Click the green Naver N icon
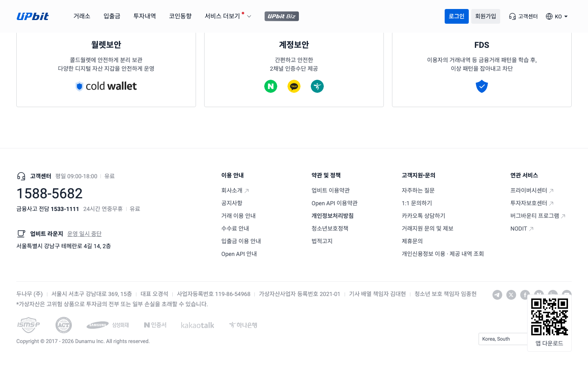The height and width of the screenshot is (368, 588). tap(271, 86)
